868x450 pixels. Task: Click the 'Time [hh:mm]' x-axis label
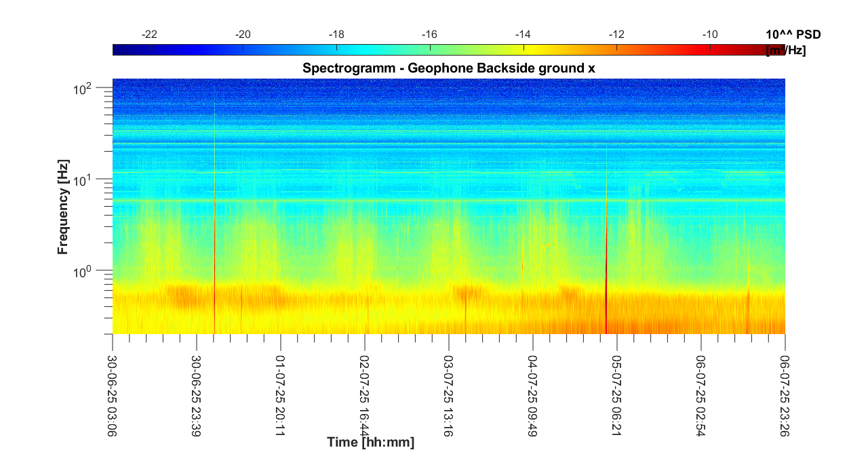[370, 443]
